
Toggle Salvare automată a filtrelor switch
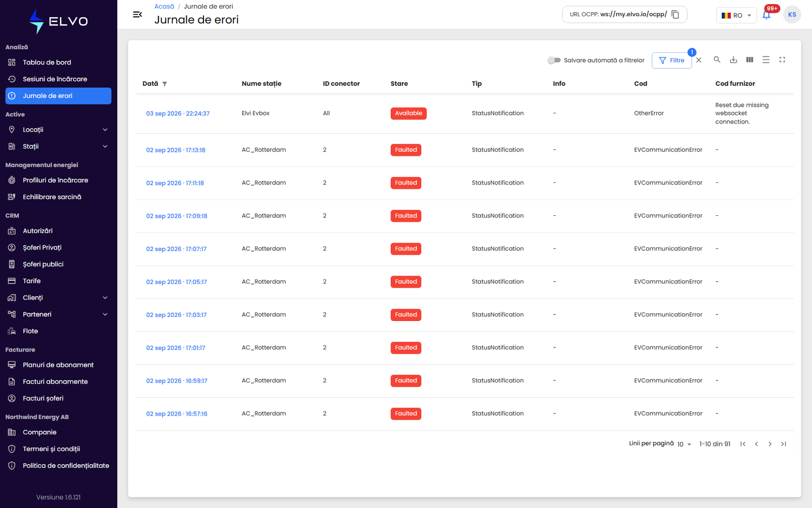coord(554,60)
